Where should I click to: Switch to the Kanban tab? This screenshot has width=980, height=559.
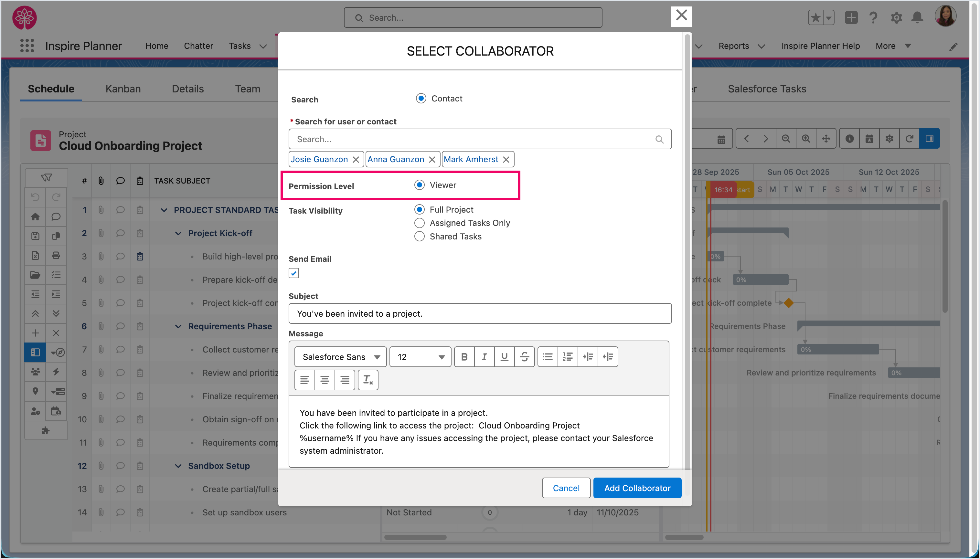click(123, 89)
